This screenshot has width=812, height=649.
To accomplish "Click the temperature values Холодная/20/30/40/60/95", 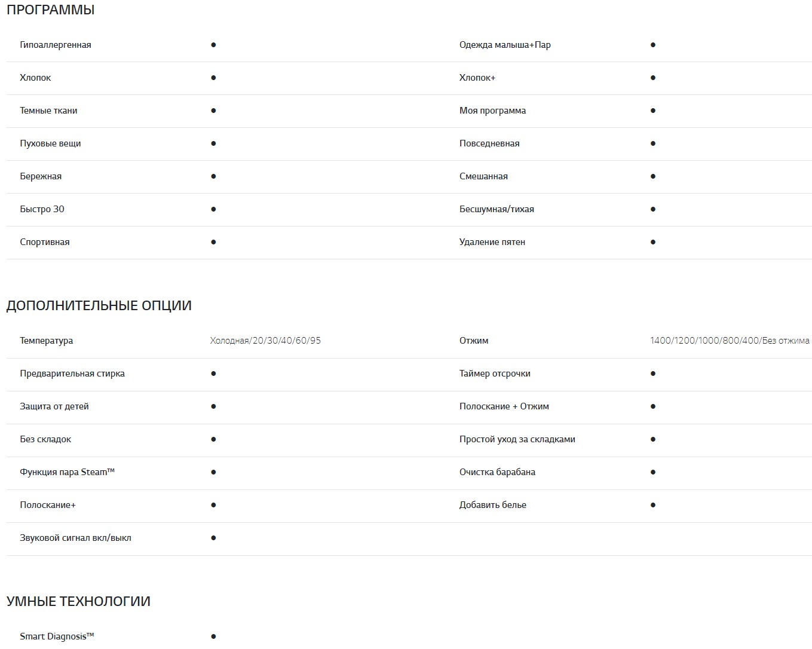I will pyautogui.click(x=265, y=341).
